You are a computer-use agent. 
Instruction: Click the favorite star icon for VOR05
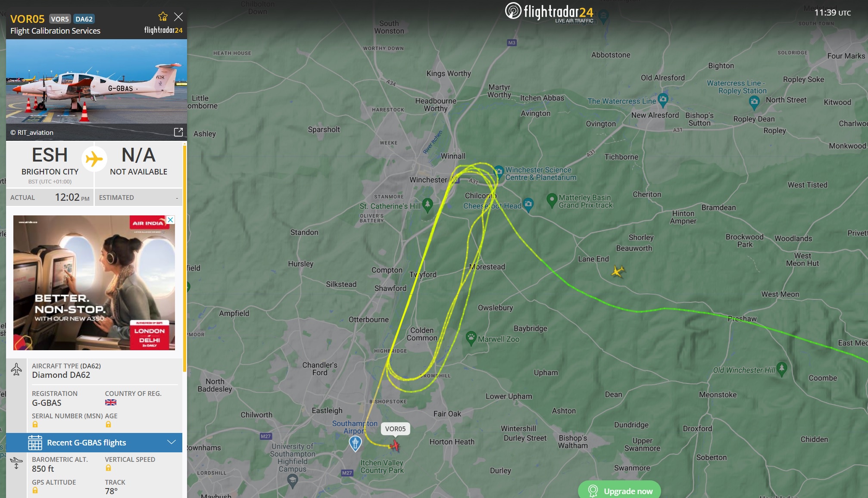(163, 17)
